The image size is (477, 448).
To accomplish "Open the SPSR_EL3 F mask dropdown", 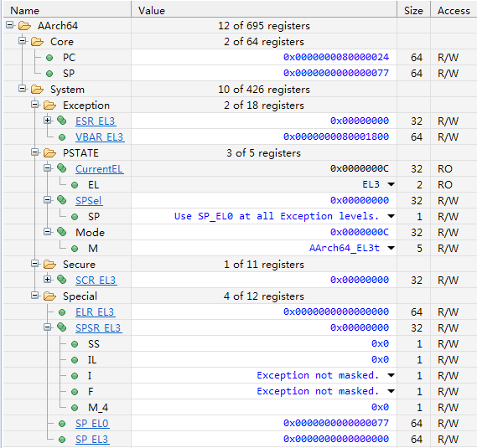I will (391, 391).
